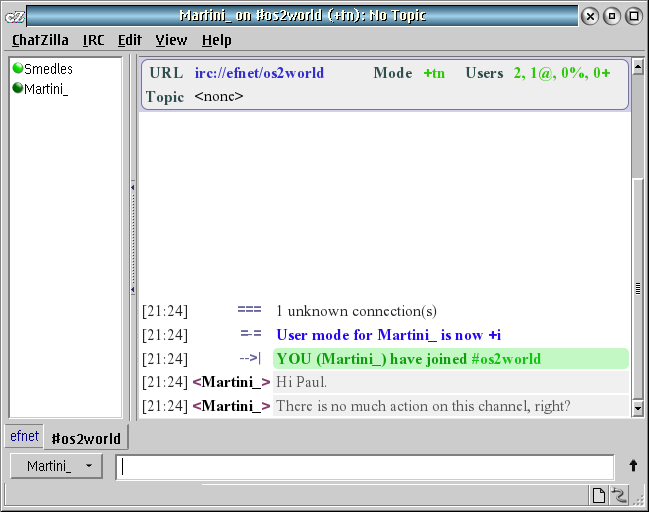Viewport: 649px width, 512px height.
Task: Open the Edit menu
Action: click(x=130, y=40)
